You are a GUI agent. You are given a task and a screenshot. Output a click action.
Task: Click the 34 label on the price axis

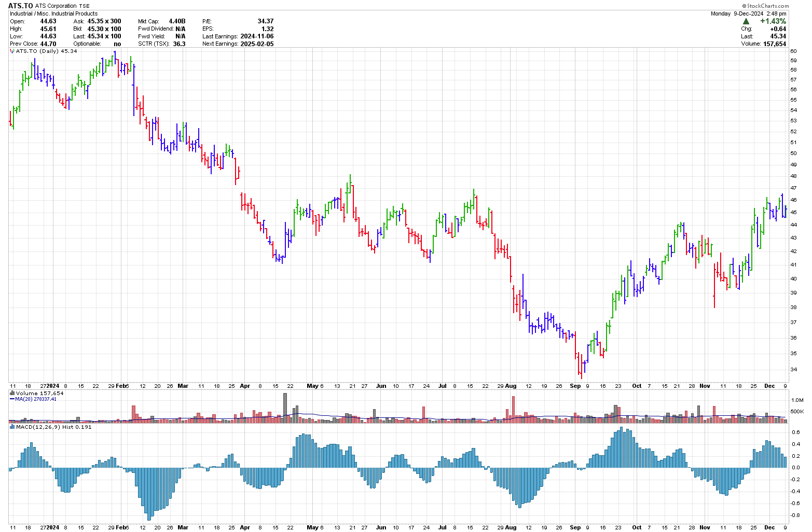[x=793, y=370]
